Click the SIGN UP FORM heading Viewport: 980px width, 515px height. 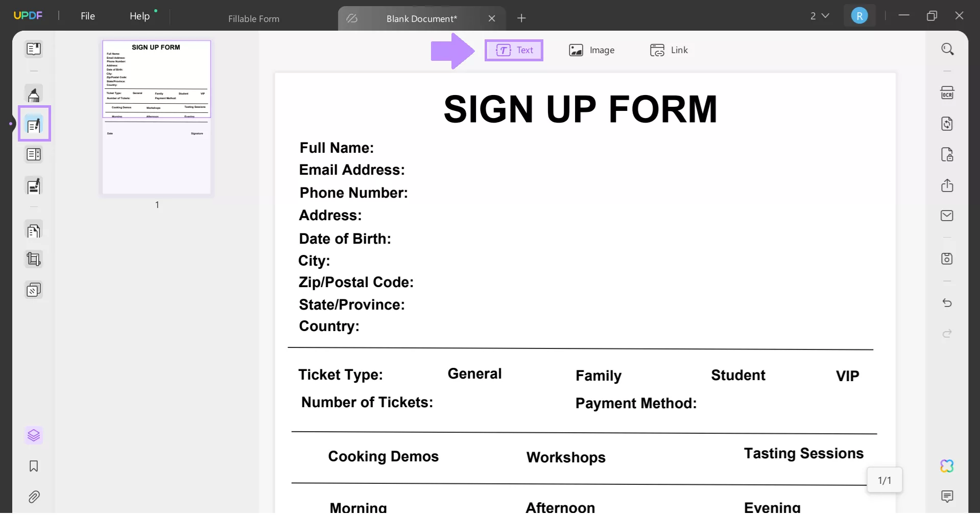pos(580,109)
